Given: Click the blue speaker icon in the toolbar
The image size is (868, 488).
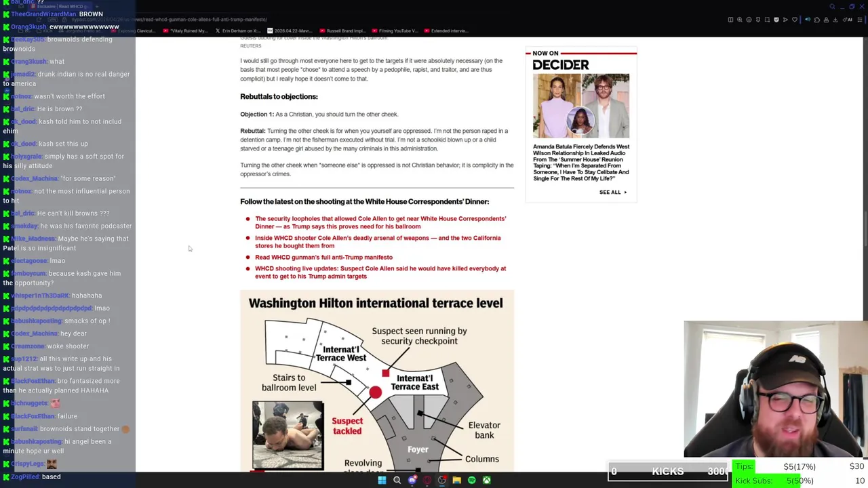Looking at the screenshot, I should point(808,20).
